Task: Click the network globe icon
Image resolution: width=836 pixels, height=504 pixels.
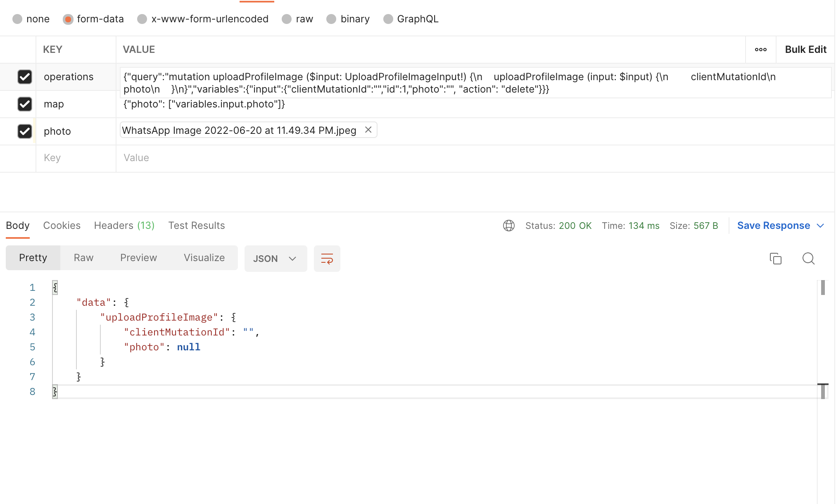Action: point(508,226)
